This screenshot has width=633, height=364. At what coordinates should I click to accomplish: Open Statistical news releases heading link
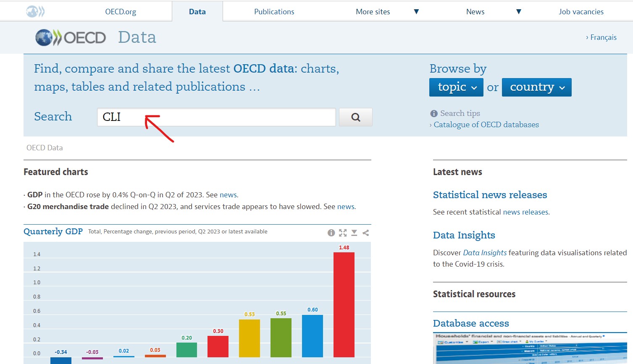tap(490, 195)
